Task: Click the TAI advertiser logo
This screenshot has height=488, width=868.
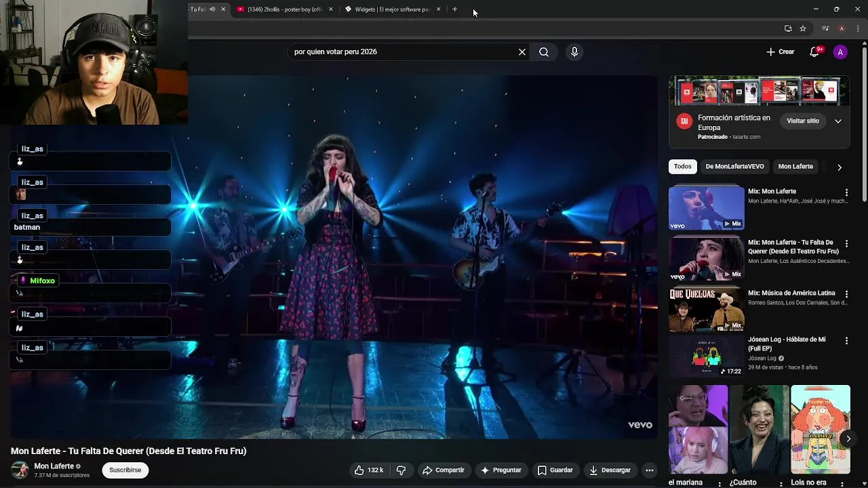Action: 684,121
